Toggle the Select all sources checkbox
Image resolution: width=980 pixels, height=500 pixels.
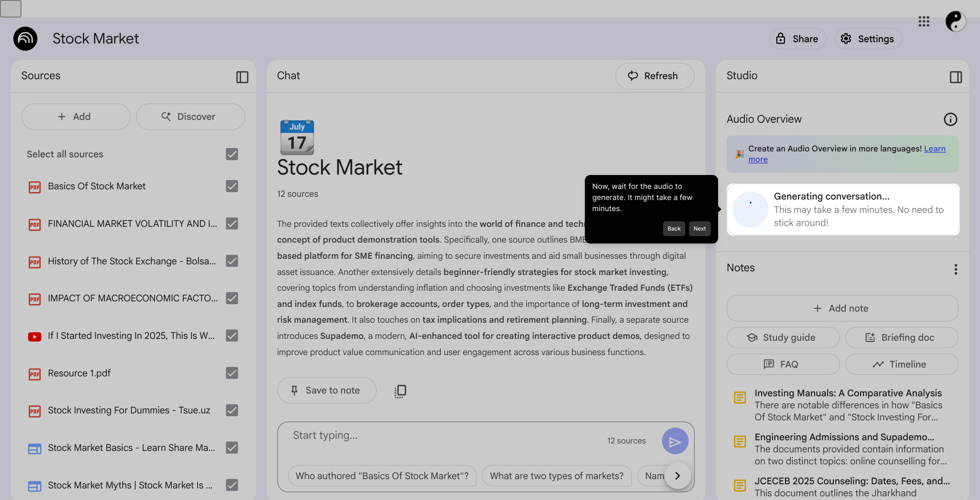click(x=232, y=154)
